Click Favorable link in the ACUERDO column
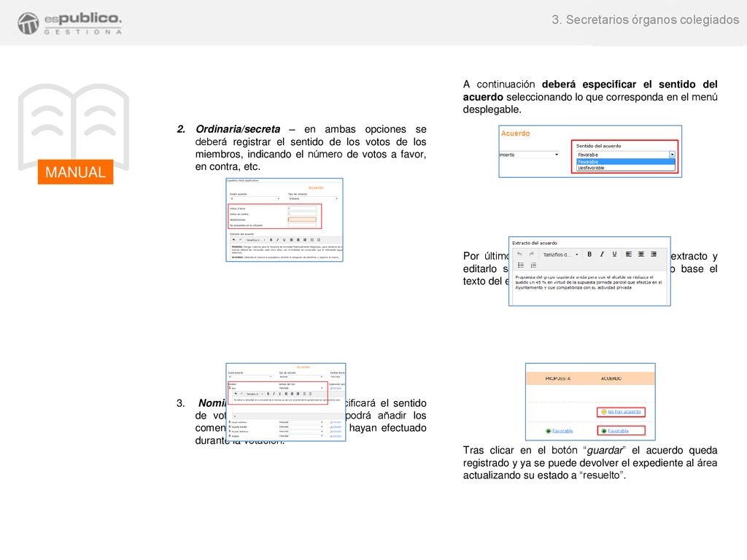Image resolution: width=747 pixels, height=560 pixels. pos(619,431)
